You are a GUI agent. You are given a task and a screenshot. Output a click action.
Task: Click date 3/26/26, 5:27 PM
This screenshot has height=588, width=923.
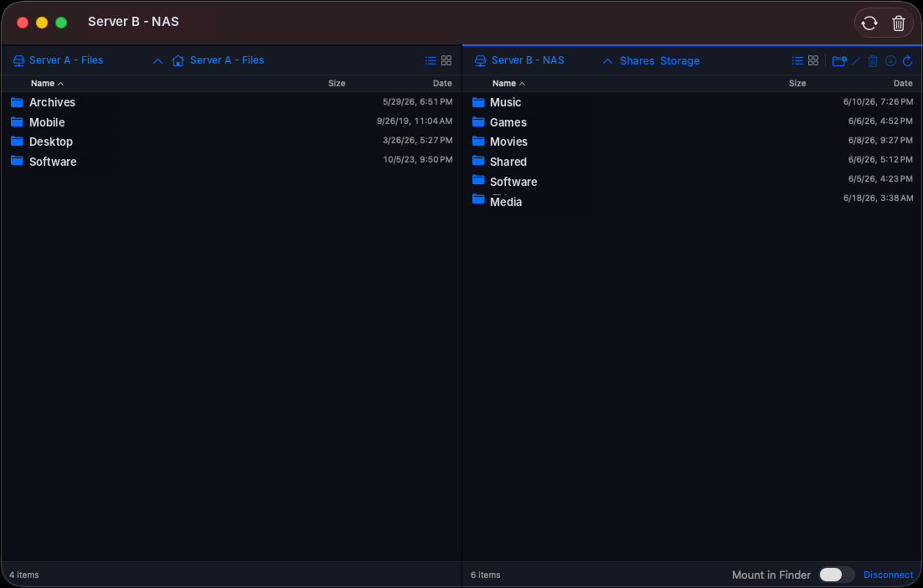pyautogui.click(x=417, y=140)
